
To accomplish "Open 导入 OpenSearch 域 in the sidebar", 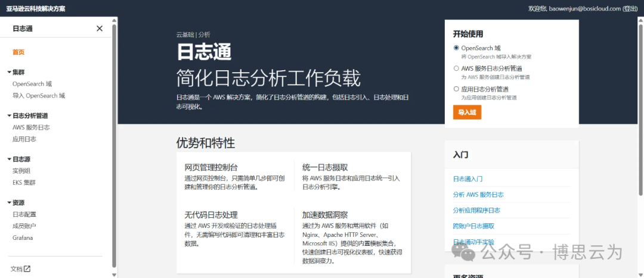I will [39, 95].
